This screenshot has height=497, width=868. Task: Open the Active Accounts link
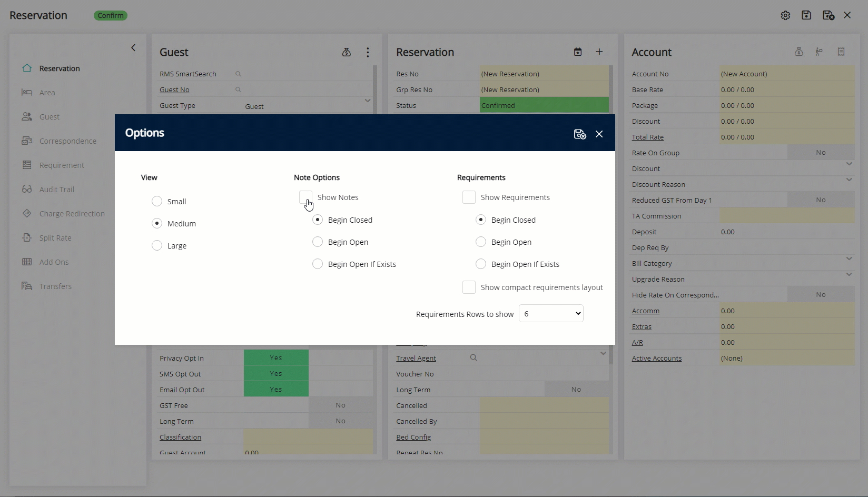point(656,358)
